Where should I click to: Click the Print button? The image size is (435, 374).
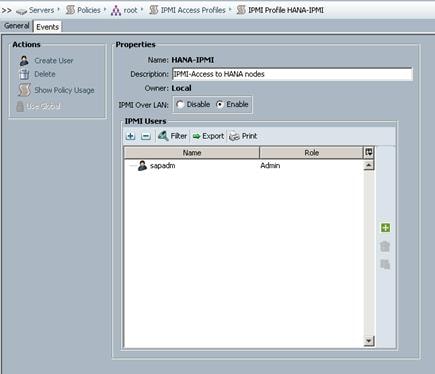click(x=243, y=136)
